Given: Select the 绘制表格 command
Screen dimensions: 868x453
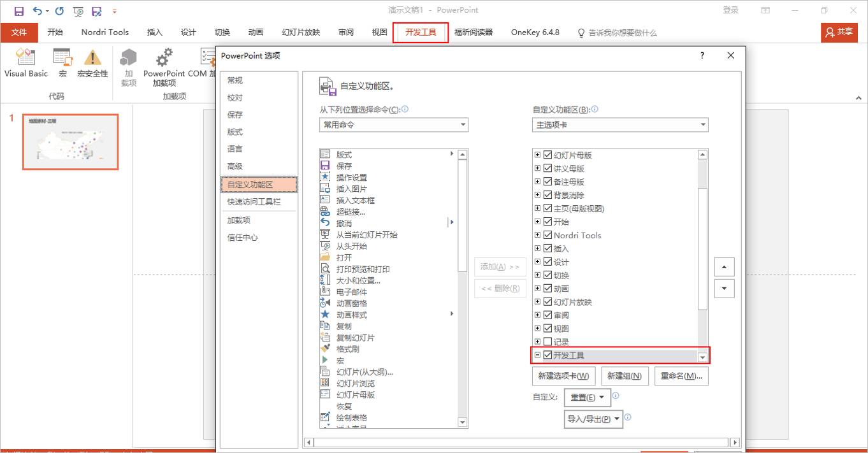Looking at the screenshot, I should [x=351, y=418].
